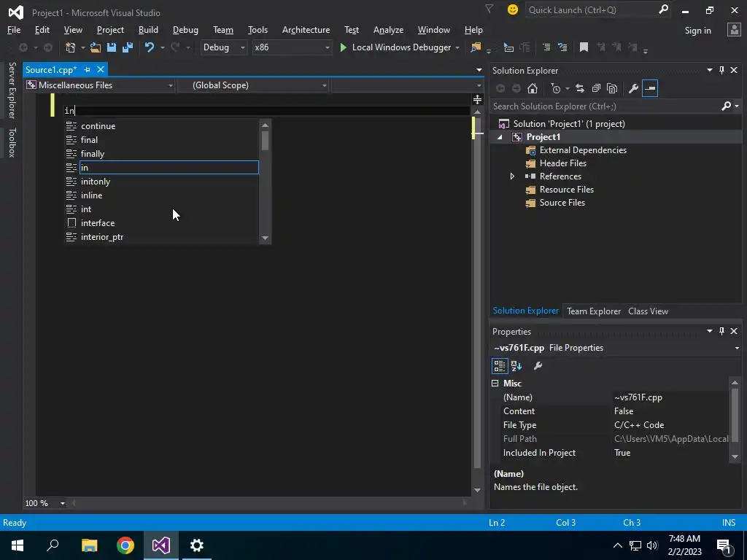The height and width of the screenshot is (560, 747).
Task: Toggle auto-hide pin on Properties panel
Action: pyautogui.click(x=721, y=331)
